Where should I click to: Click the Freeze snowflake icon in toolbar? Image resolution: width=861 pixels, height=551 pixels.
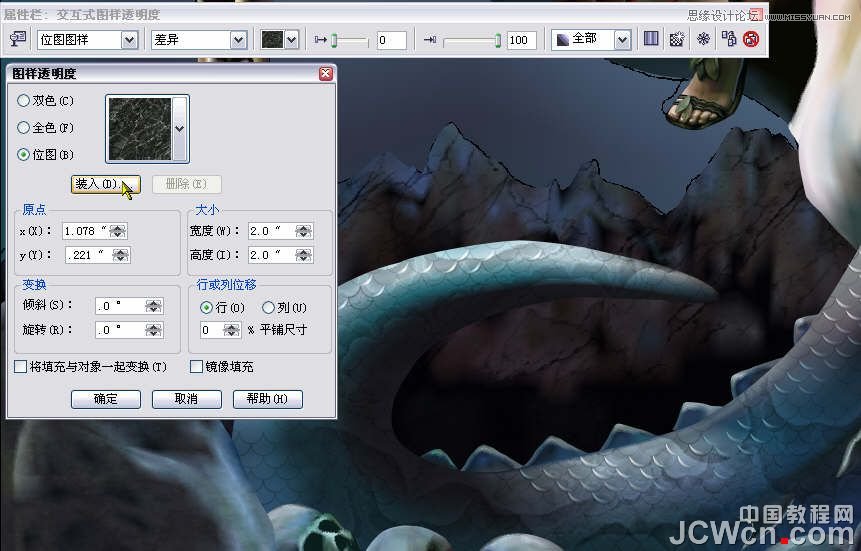click(x=703, y=39)
